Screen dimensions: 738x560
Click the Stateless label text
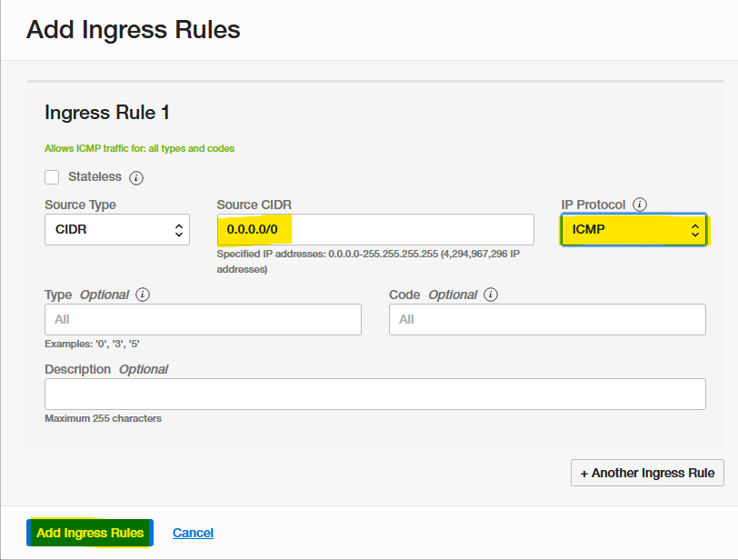click(x=95, y=176)
